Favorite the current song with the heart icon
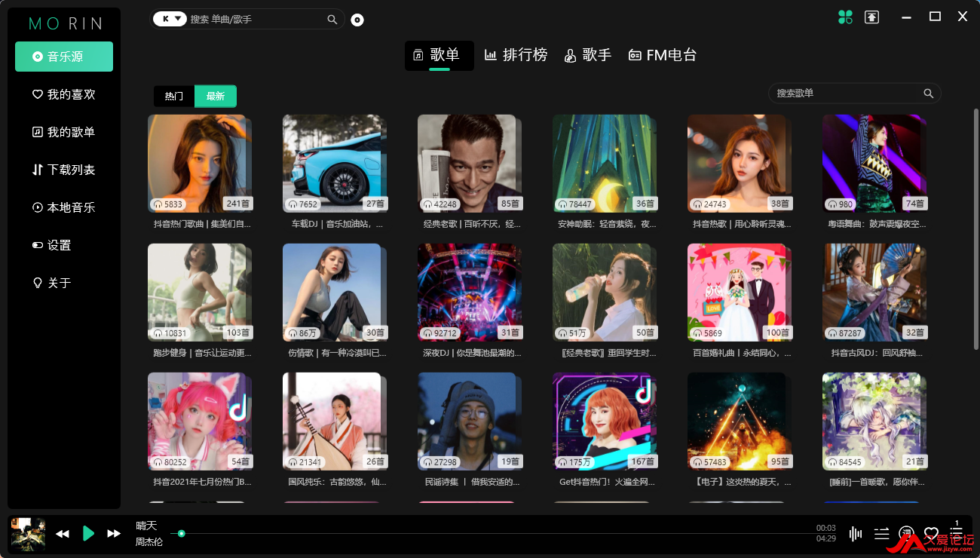980x558 pixels. click(x=932, y=534)
